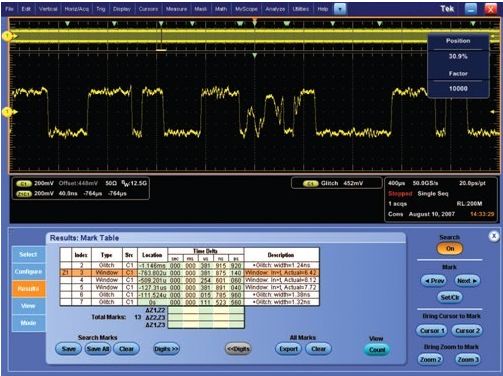The image size is (503, 376).
Task: Go to next mark with Next
Action: [x=467, y=281]
